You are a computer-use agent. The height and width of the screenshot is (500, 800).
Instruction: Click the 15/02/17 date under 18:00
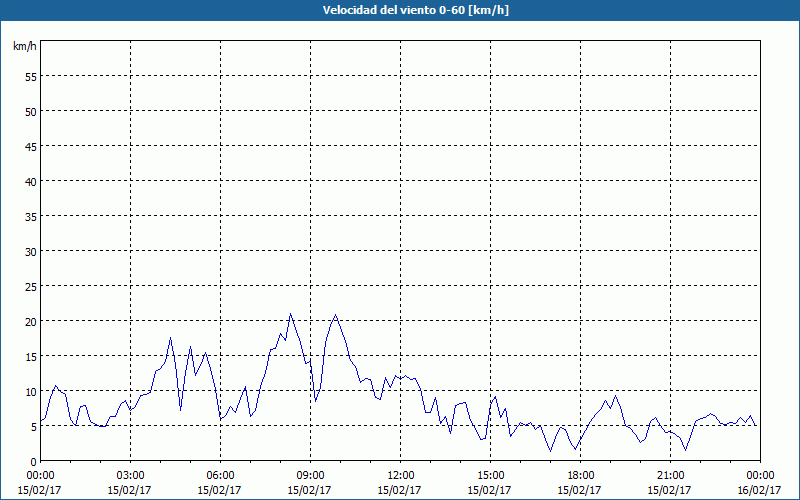579,490
